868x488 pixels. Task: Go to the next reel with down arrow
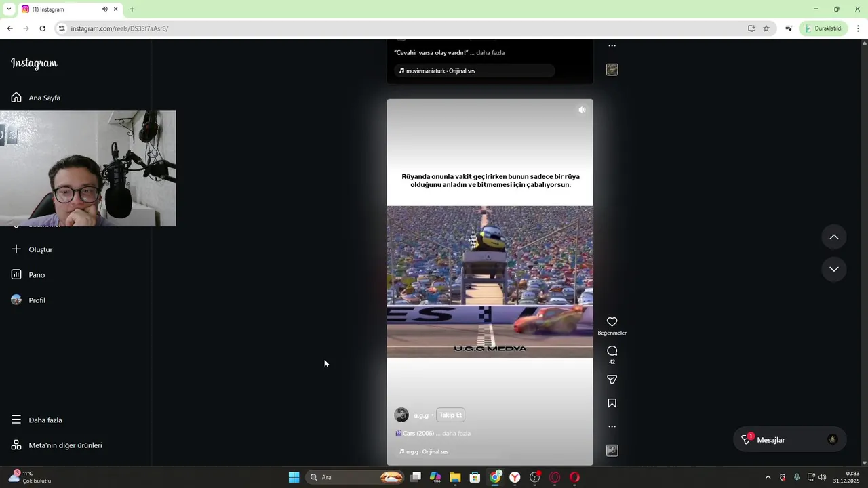[x=834, y=269]
